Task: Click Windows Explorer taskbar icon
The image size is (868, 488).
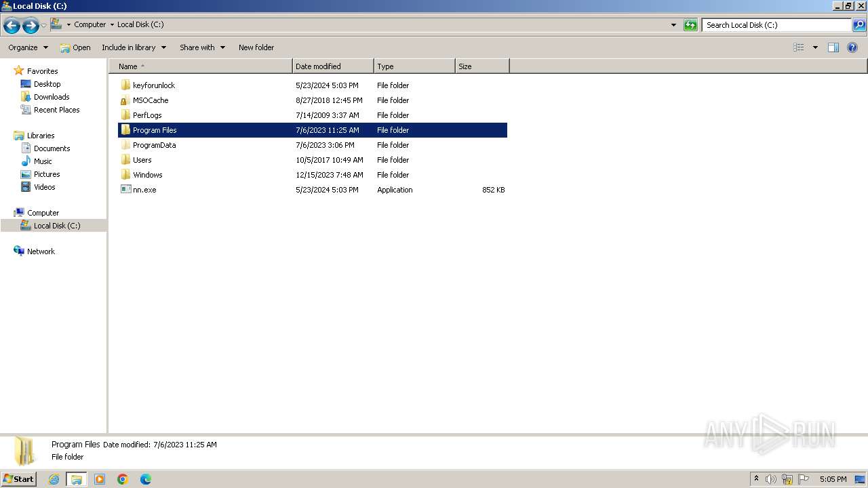Action: point(76,479)
